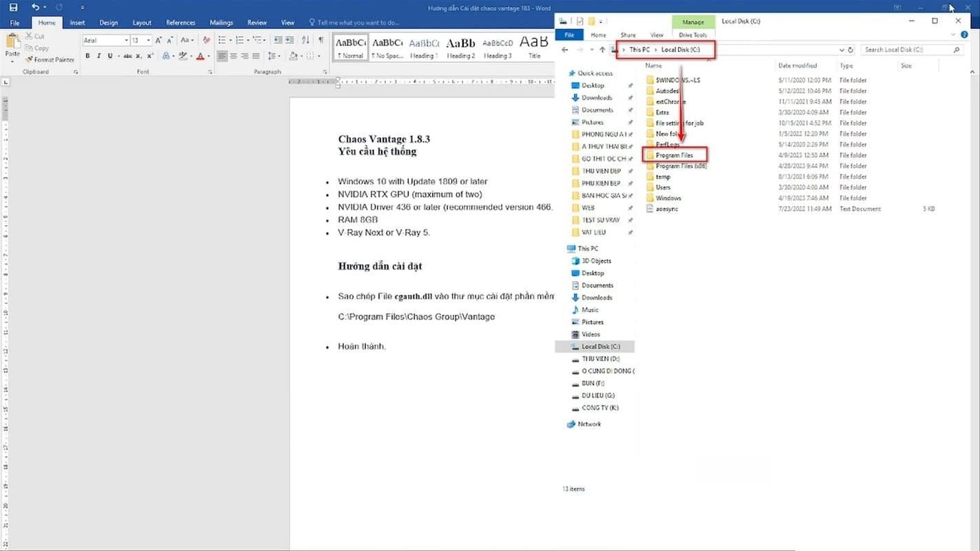This screenshot has height=551, width=980.
Task: Apply the Heading 2 style
Action: pyautogui.click(x=461, y=47)
